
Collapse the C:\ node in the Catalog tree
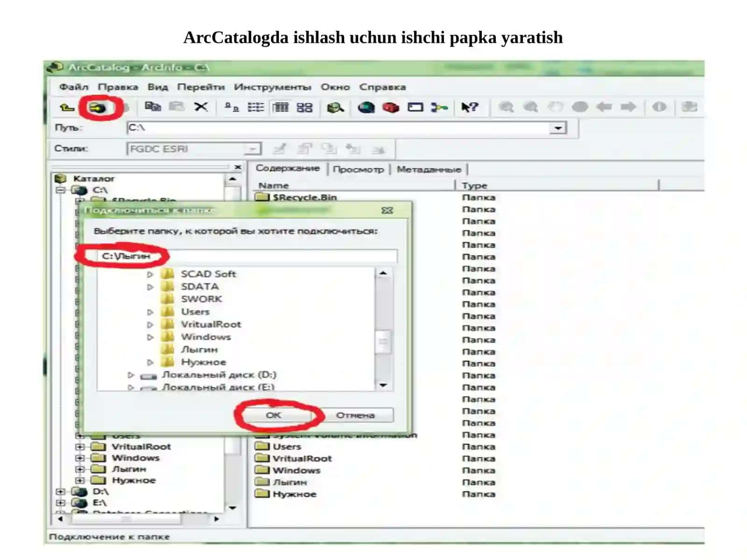pos(60,190)
